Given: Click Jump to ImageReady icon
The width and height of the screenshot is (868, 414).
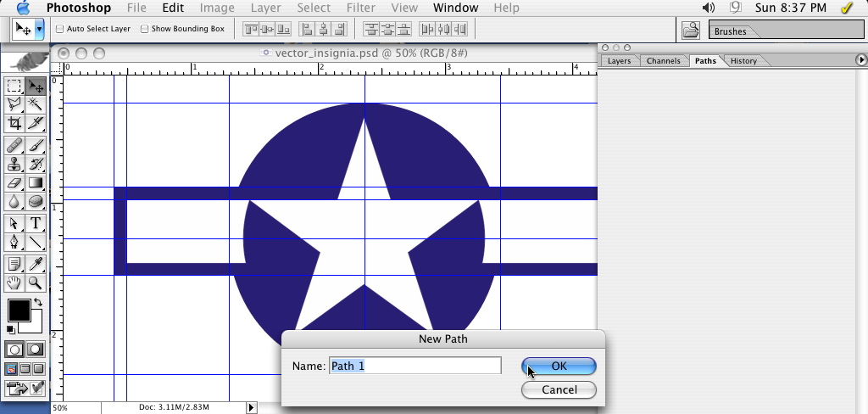Looking at the screenshot, I should pos(25,389).
